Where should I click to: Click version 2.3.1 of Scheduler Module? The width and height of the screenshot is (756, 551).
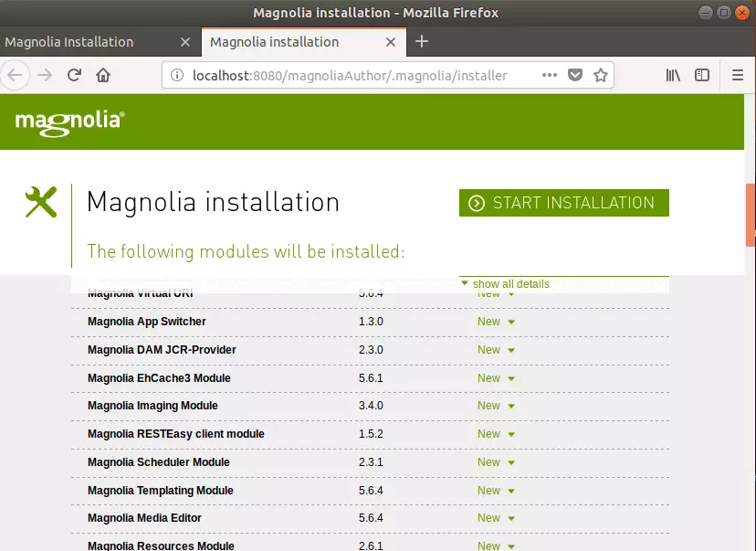coord(371,461)
